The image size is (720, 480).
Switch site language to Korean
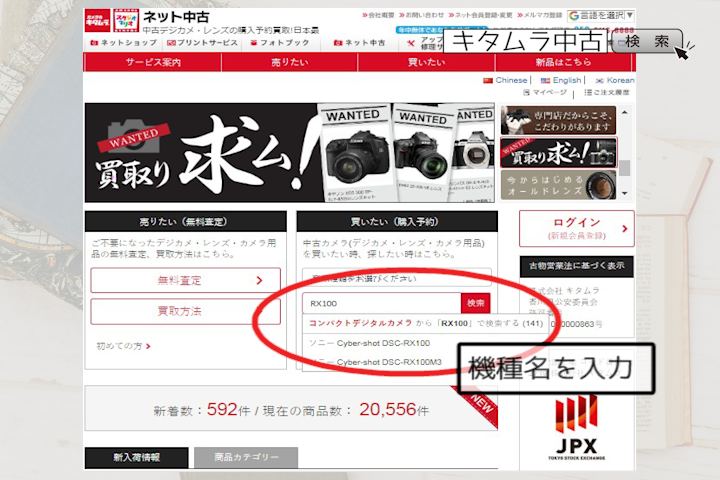click(x=614, y=80)
